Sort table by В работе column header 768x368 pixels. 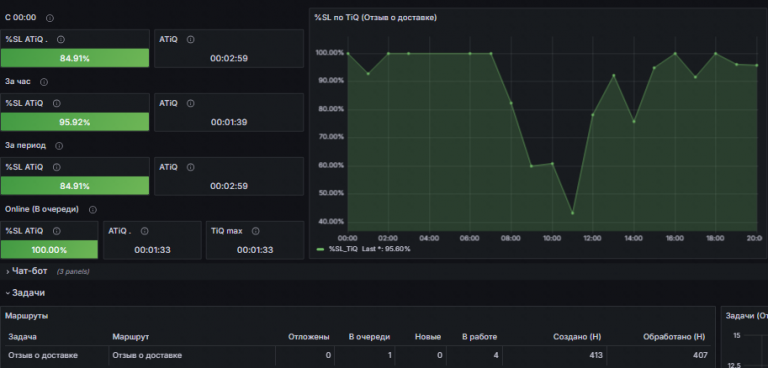click(480, 337)
